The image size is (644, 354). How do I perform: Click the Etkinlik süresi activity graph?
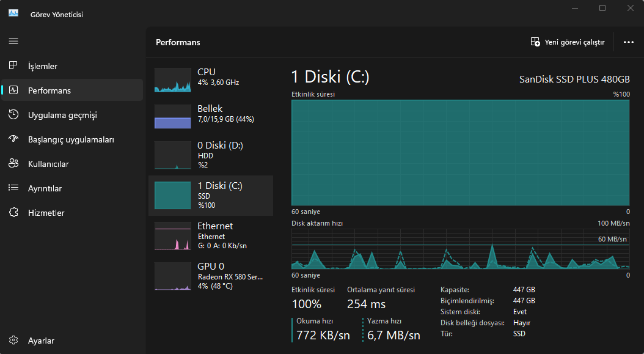460,153
